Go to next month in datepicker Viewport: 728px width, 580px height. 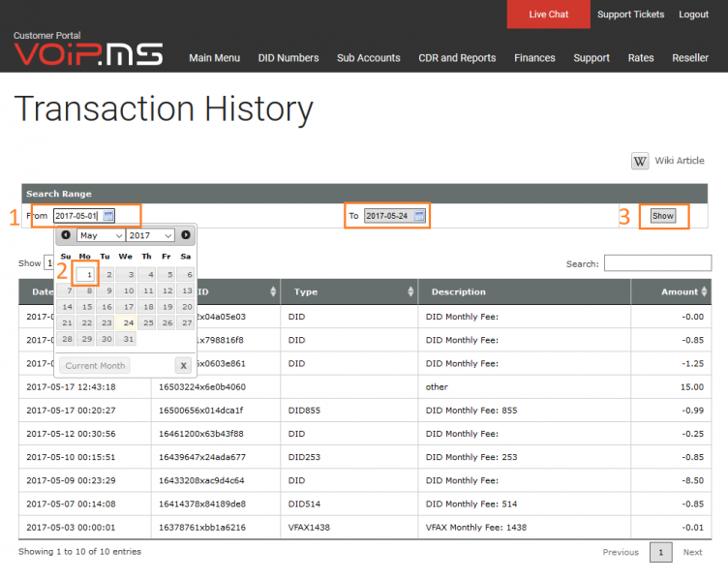(x=186, y=235)
